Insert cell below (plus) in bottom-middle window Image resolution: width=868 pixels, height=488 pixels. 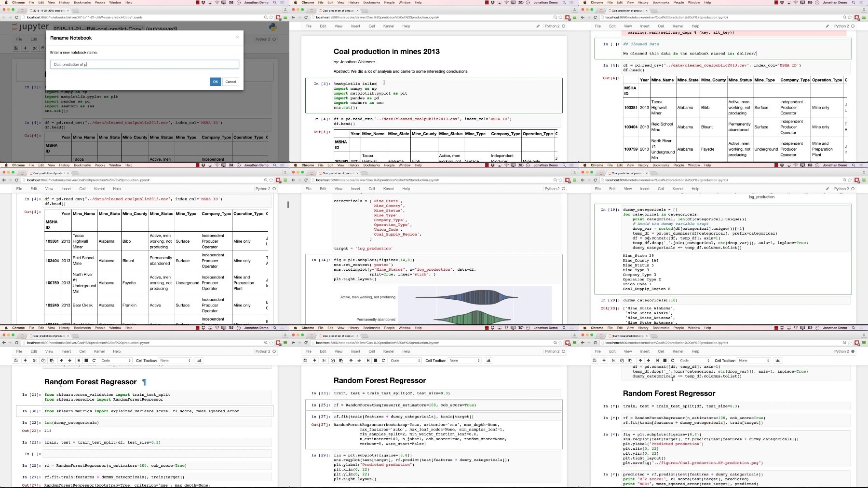click(x=314, y=360)
